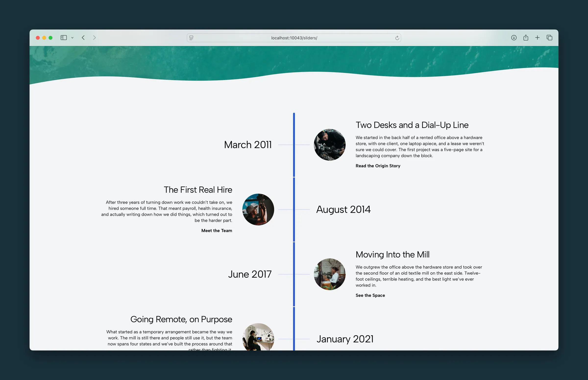Follow the Meet the Team link
Image resolution: width=588 pixels, height=380 pixels.
pos(217,230)
